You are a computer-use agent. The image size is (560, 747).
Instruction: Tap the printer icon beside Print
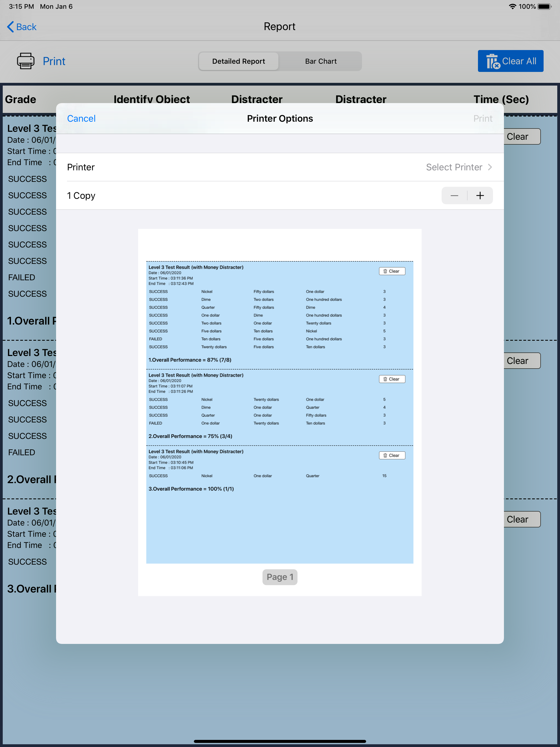26,61
